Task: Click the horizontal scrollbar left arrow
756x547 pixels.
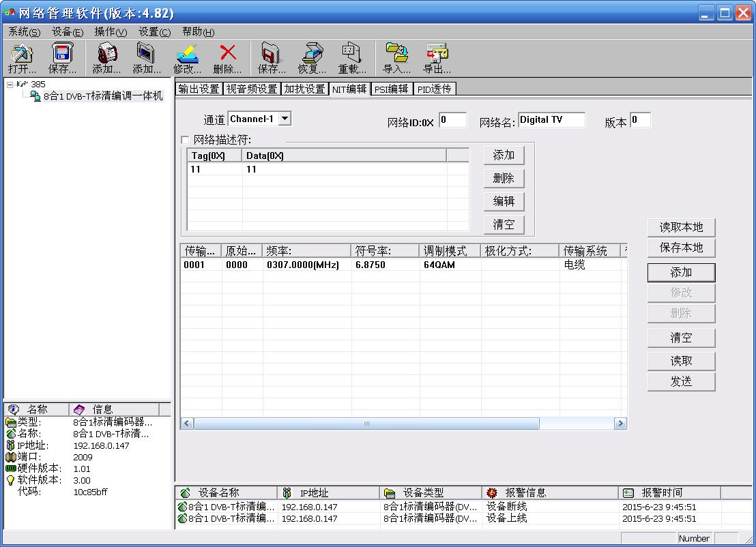Action: tap(186, 424)
